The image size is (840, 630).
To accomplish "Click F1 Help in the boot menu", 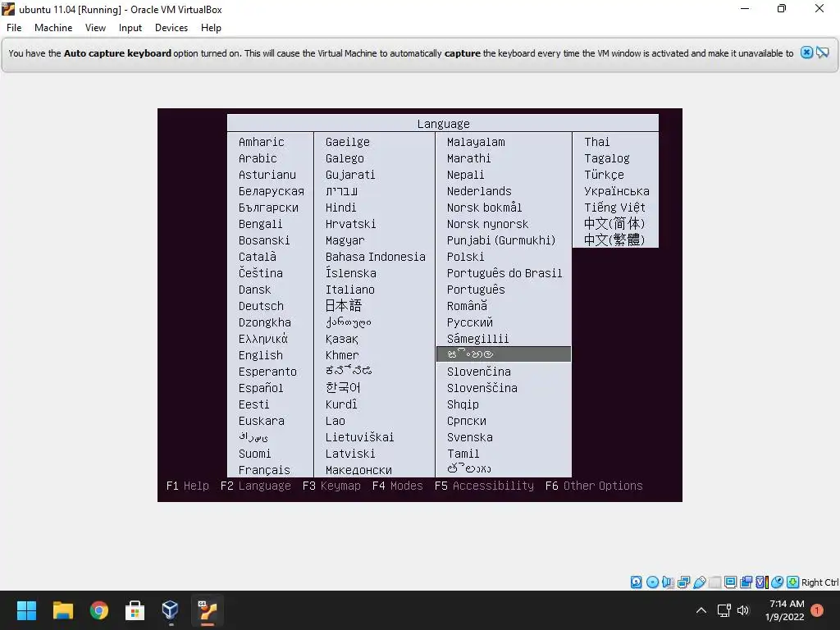I will pos(188,486).
